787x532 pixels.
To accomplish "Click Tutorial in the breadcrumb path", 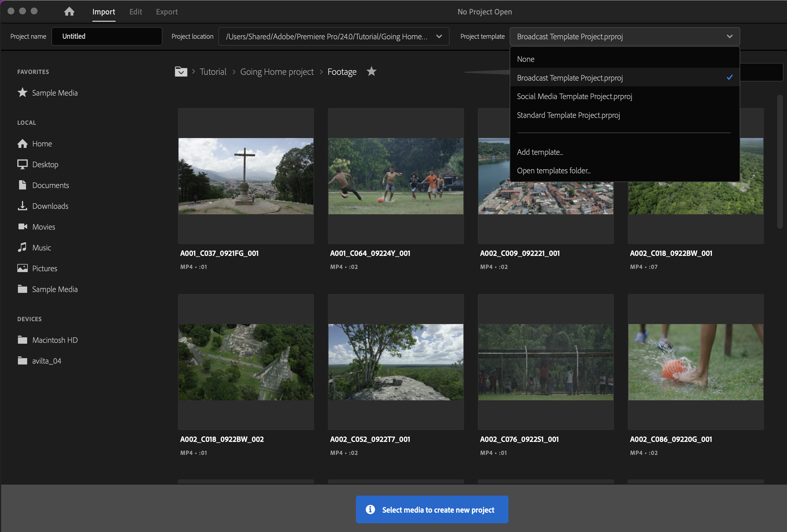I will click(x=213, y=72).
